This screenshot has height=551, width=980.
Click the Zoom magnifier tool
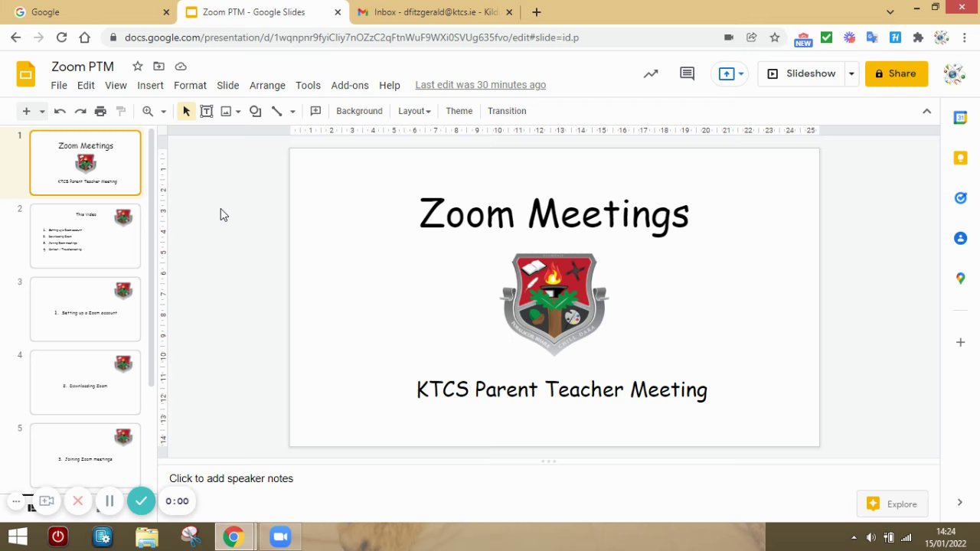point(148,111)
